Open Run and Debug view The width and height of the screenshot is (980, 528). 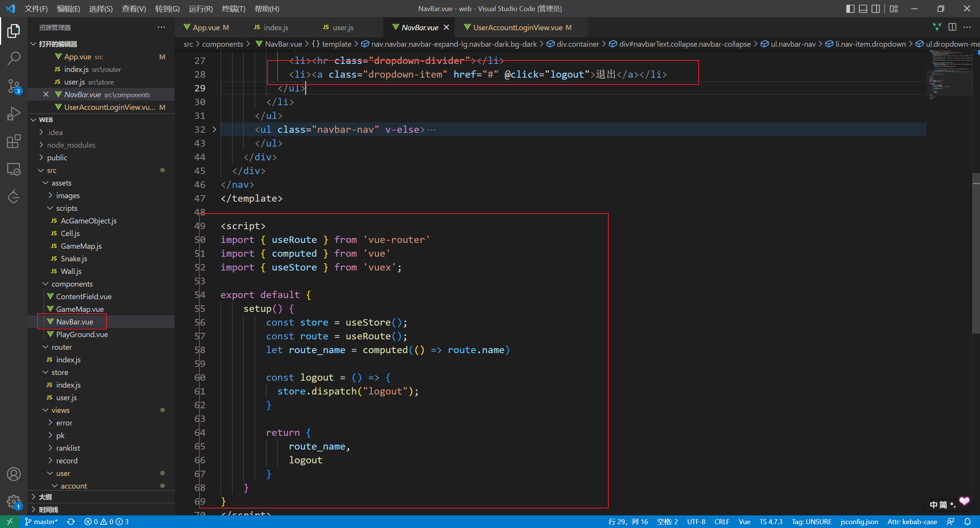14,114
